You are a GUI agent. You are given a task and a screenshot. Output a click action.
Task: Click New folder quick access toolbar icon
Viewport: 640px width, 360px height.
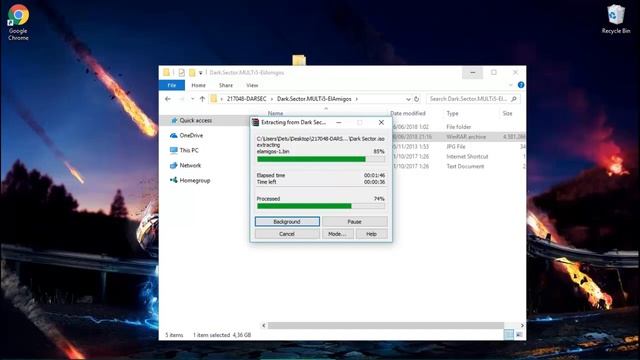[192, 73]
